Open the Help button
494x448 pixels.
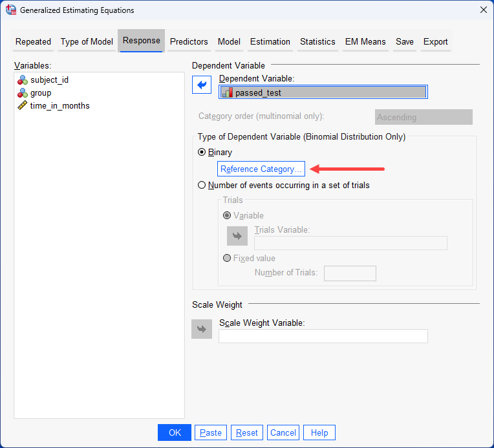click(319, 432)
